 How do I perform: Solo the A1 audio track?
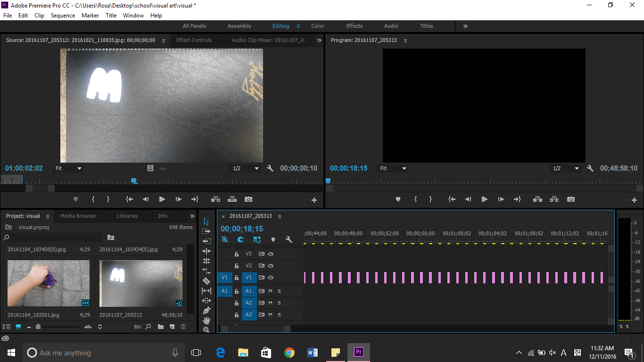tap(279, 291)
